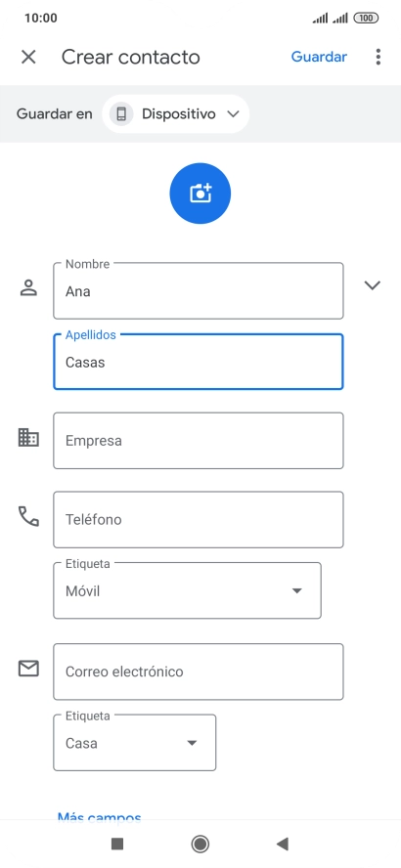
Task: Tap the person icon beside Nombre
Action: click(x=28, y=287)
